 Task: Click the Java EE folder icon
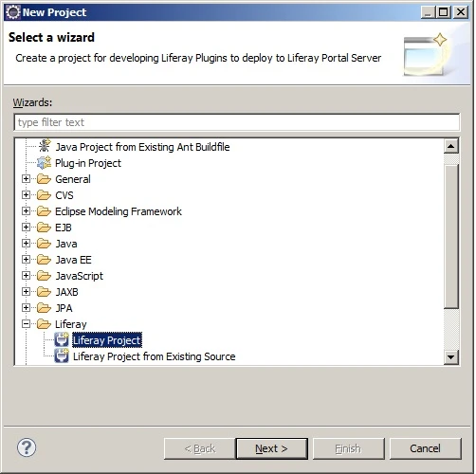tap(44, 260)
